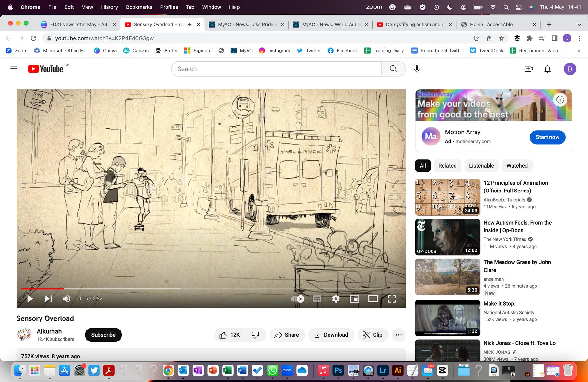This screenshot has height=382, width=588.
Task: Mute the video player volume
Action: click(66, 299)
